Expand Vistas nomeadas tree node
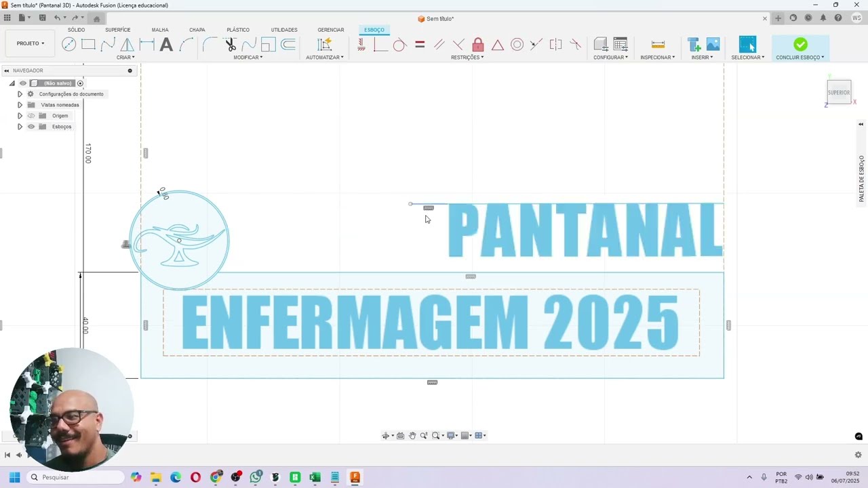 pyautogui.click(x=20, y=105)
